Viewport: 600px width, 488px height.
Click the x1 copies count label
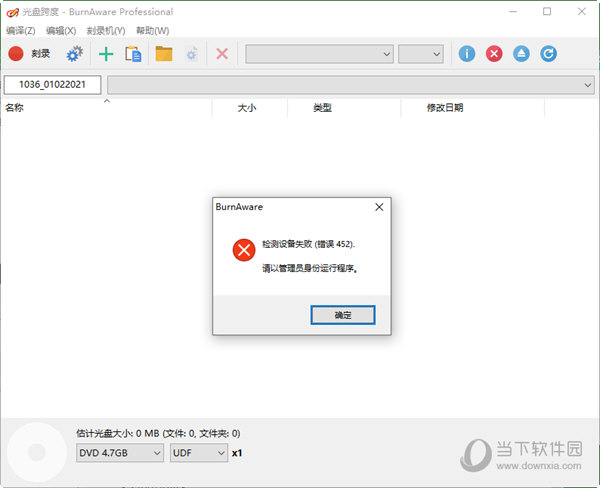[237, 453]
